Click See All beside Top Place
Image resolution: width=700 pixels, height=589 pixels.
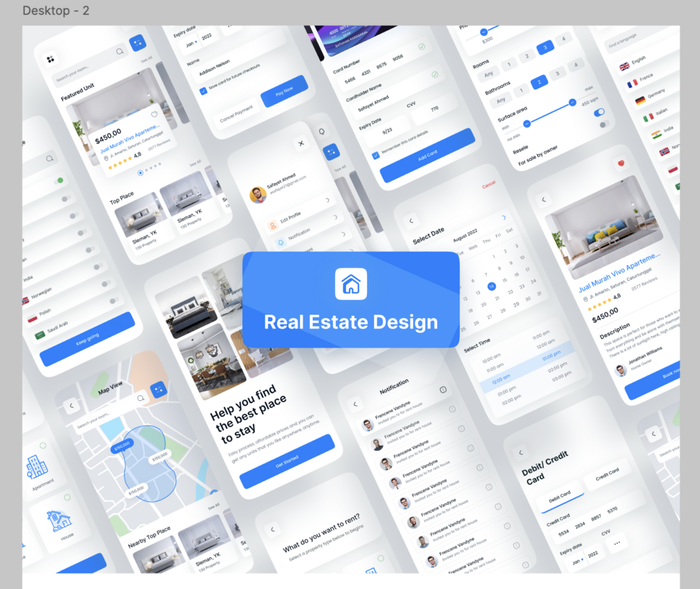pyautogui.click(x=195, y=164)
